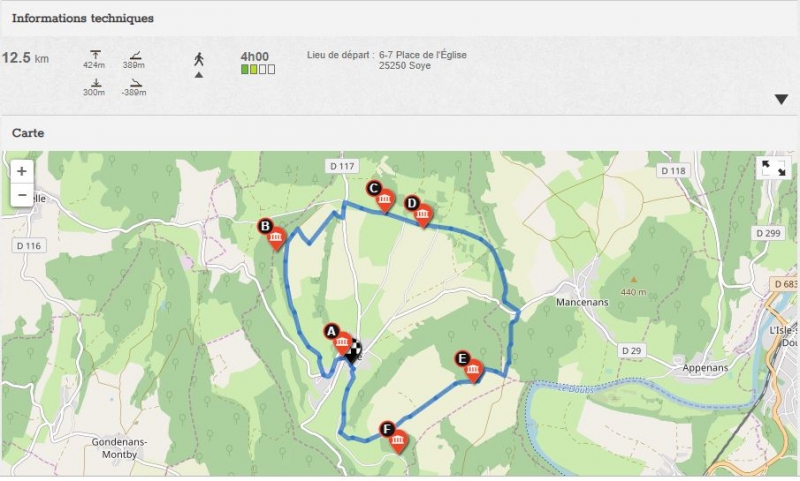The image size is (800, 481).
Task: Expand technical info with the black down arrow
Action: click(x=781, y=99)
